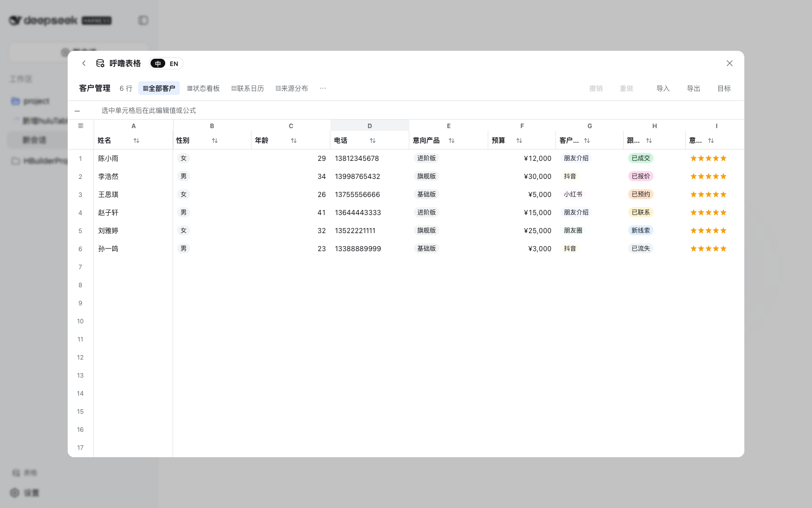The height and width of the screenshot is (508, 812).
Task: Open 朋友圈 source tag
Action: click(573, 231)
